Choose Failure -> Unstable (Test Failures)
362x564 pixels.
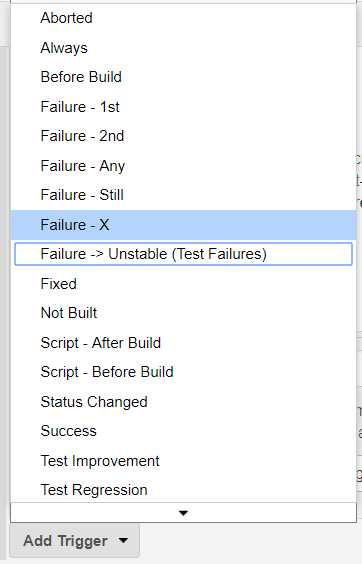click(x=184, y=254)
